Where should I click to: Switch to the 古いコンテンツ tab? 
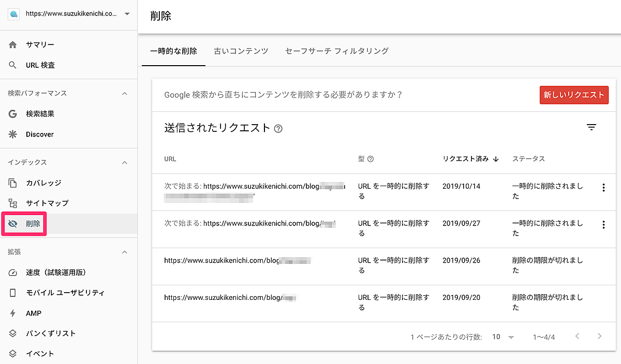click(241, 51)
